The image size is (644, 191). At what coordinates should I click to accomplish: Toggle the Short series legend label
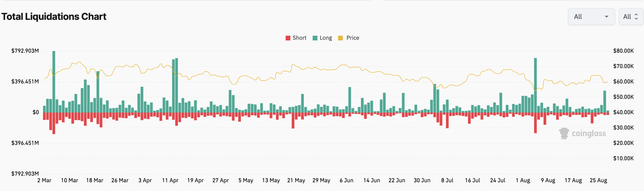pyautogui.click(x=299, y=38)
